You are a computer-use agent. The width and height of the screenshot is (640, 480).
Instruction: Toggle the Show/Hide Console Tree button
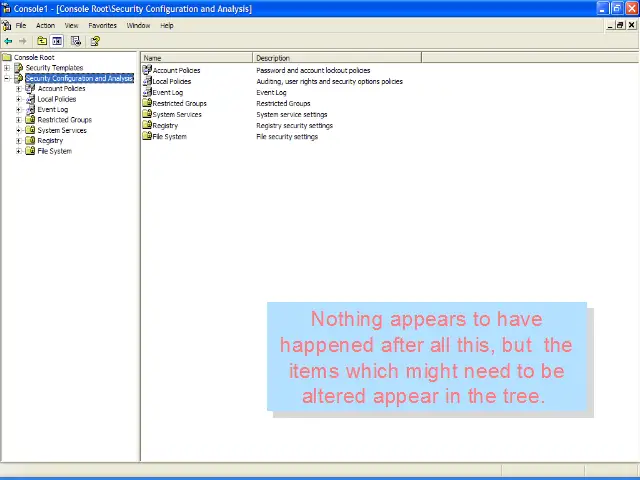(57, 41)
